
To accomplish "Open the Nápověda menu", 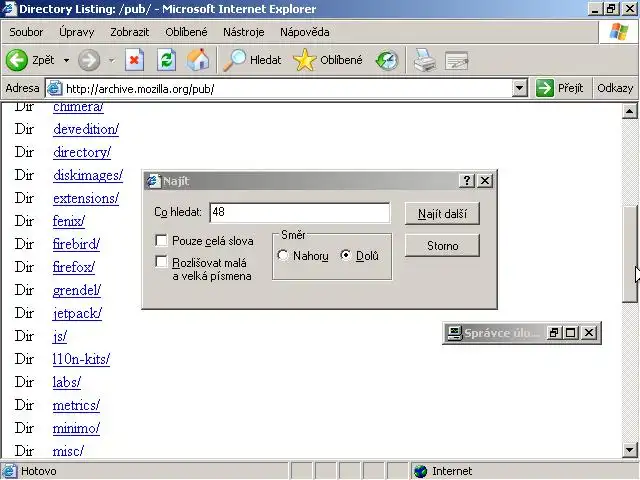I will pos(304,32).
